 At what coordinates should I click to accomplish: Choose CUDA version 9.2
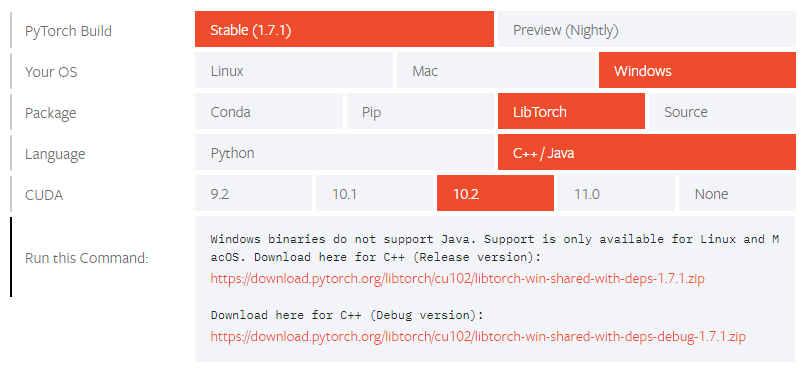253,194
